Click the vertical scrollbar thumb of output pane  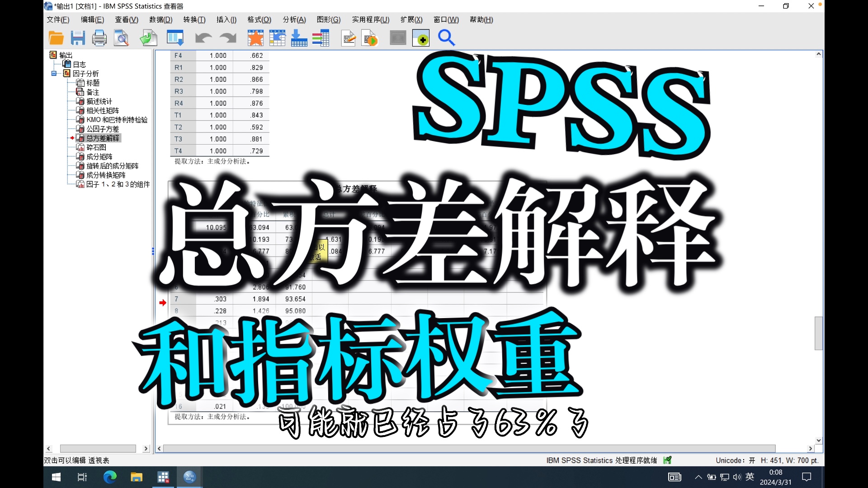click(819, 333)
